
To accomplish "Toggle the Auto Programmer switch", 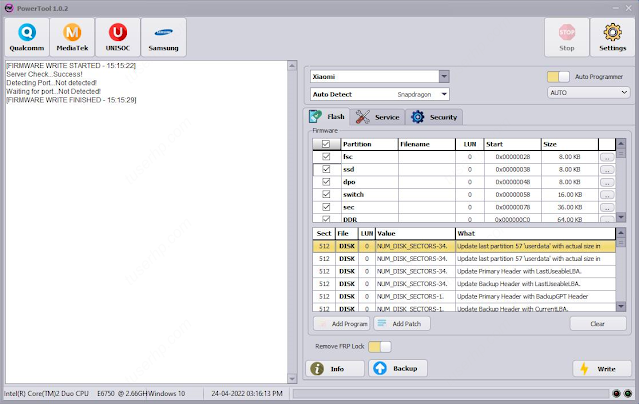I will (x=558, y=77).
